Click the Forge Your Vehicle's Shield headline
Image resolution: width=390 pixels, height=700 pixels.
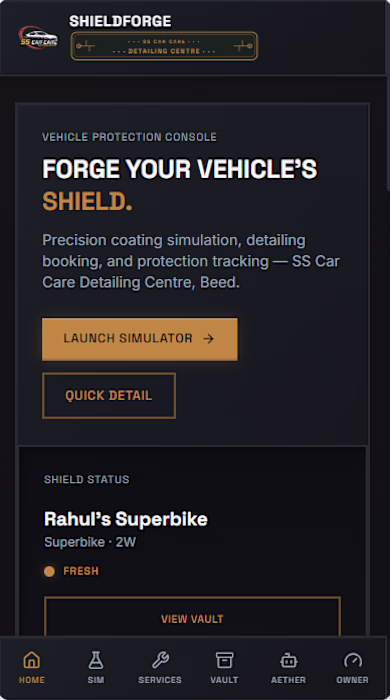pyautogui.click(x=180, y=185)
